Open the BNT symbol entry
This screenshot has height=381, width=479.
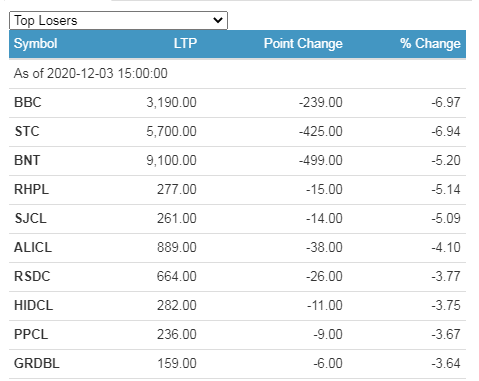[27, 160]
